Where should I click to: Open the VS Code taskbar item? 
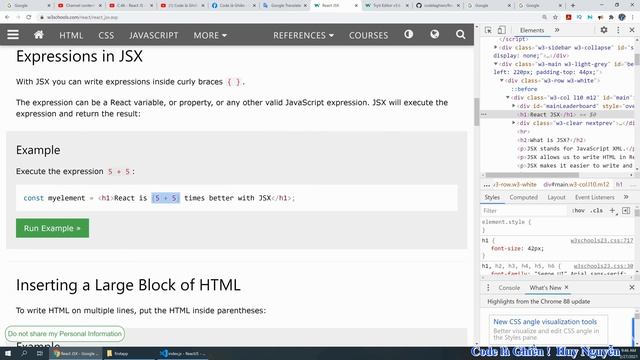point(183,353)
